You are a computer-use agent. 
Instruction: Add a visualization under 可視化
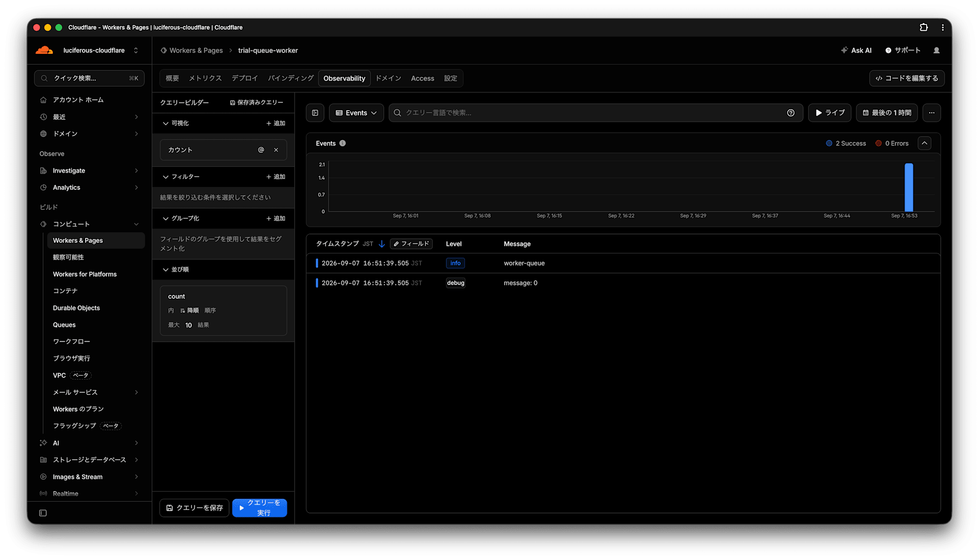pos(276,123)
